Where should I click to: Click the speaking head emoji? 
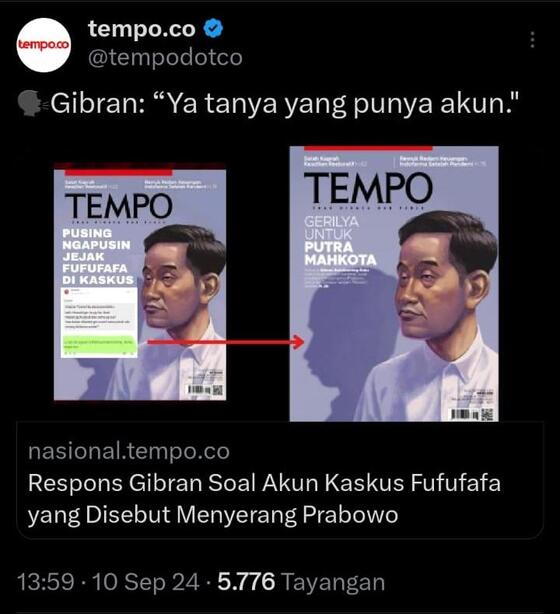[31, 104]
